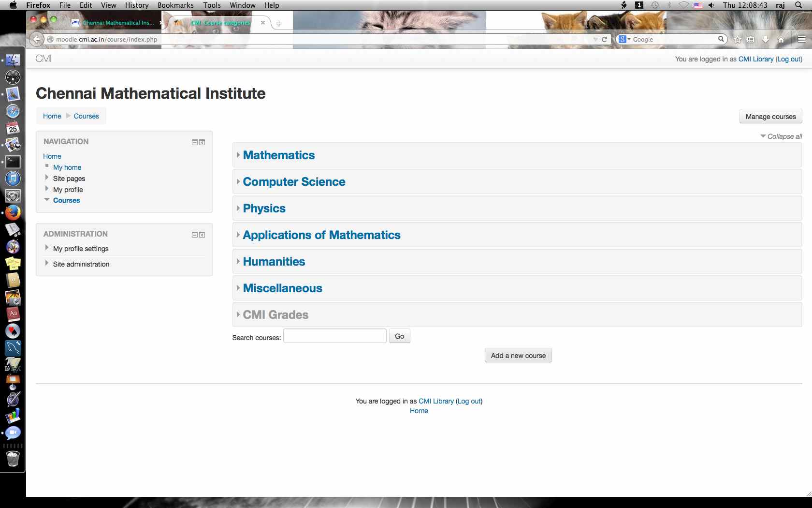The image size is (812, 508).
Task: Click the search magnifier in the Google box
Action: coord(721,39)
